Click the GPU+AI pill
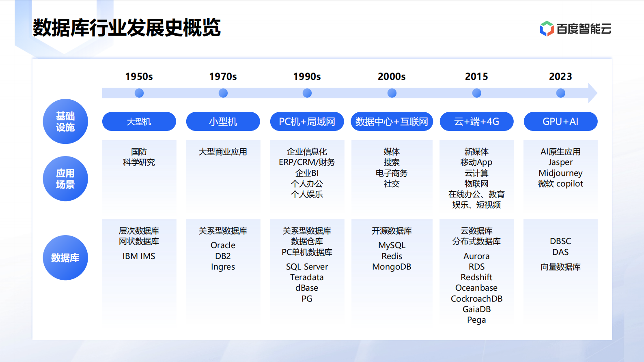The image size is (644, 362). pyautogui.click(x=561, y=122)
